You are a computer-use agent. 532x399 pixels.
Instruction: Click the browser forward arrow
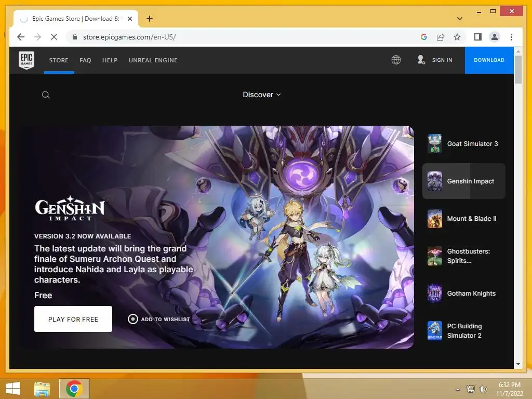pos(37,37)
